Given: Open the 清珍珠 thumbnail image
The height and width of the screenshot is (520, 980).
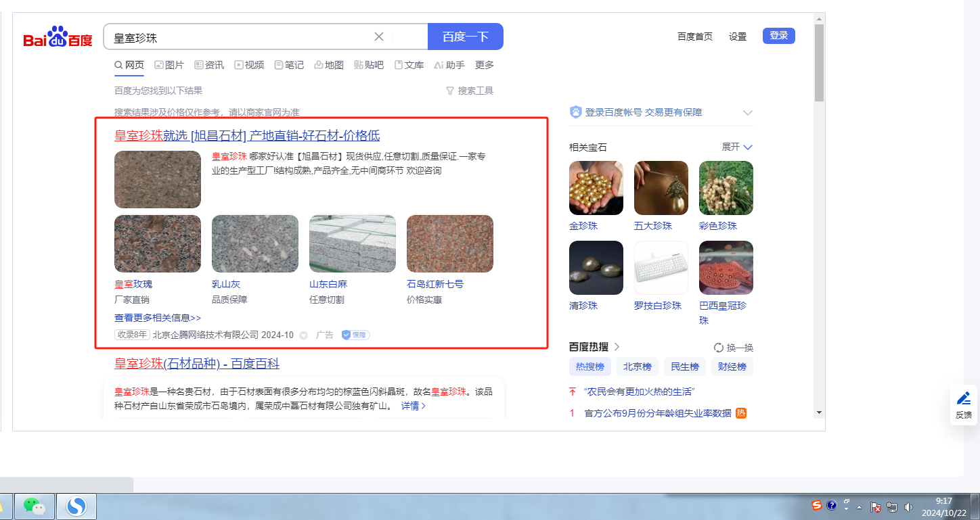Looking at the screenshot, I should (596, 268).
